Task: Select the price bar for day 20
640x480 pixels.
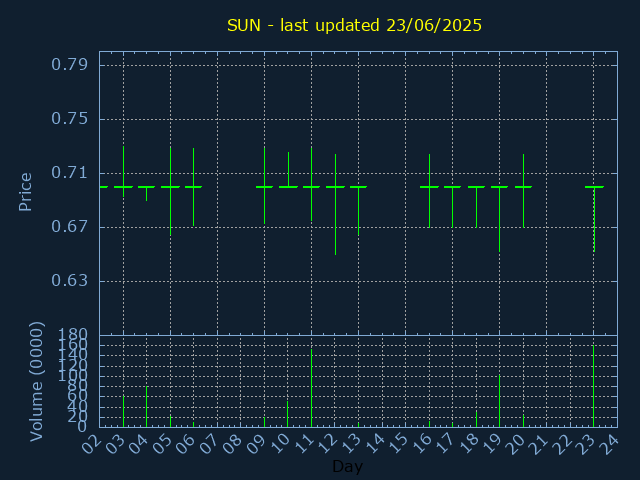Action: 523,191
